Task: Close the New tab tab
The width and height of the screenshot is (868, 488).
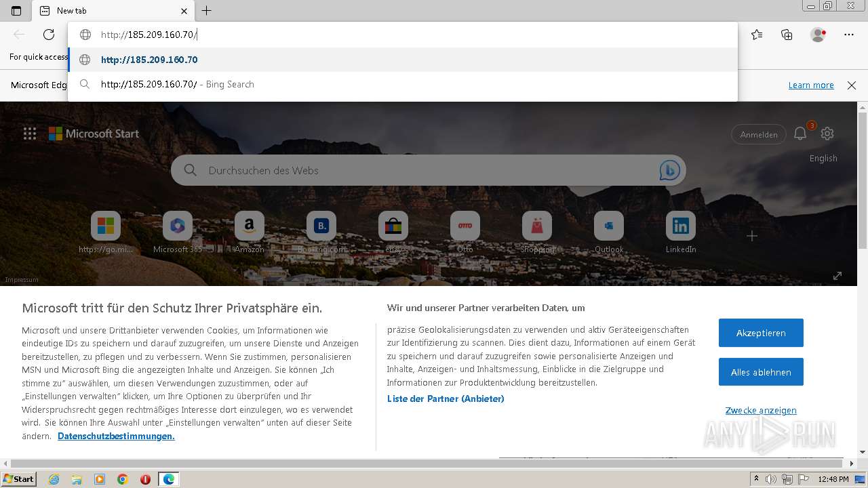Action: (x=184, y=11)
